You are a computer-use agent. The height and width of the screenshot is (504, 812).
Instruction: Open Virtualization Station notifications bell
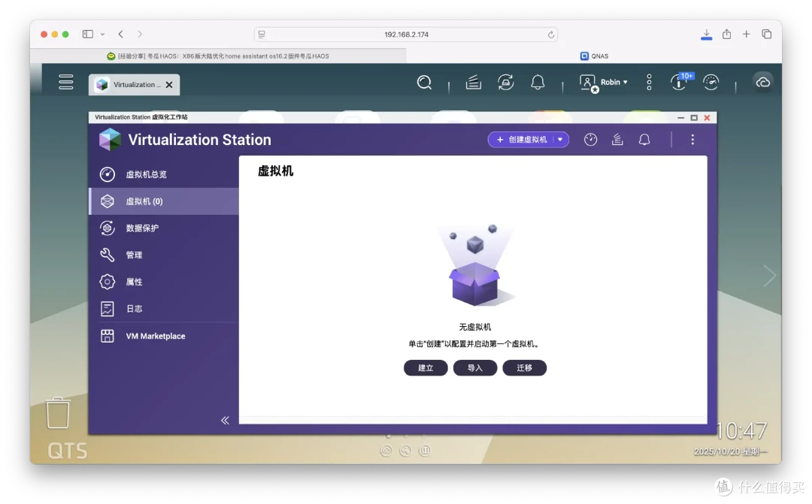pyautogui.click(x=644, y=140)
